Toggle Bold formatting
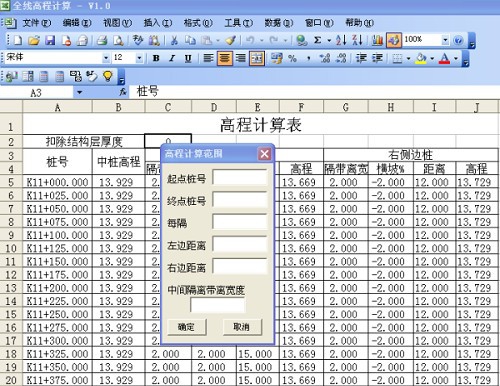This screenshot has width=500, height=386. tap(156, 59)
